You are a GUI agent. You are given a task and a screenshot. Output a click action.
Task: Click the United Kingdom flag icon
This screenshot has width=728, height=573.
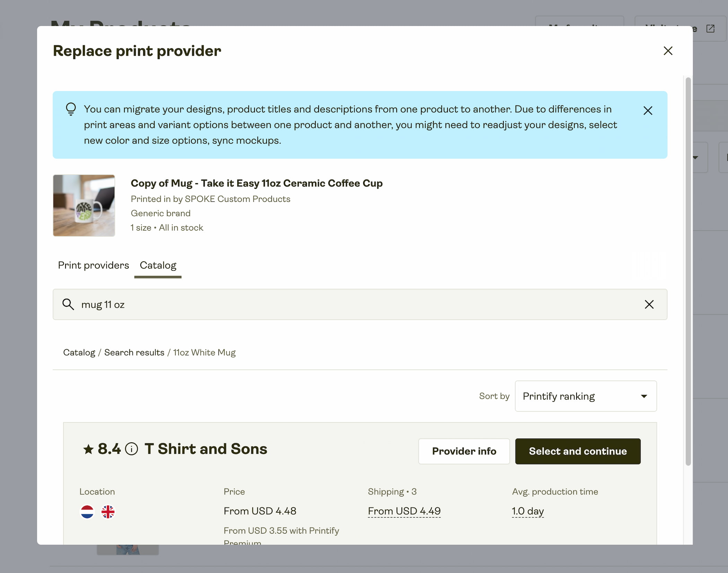(108, 511)
